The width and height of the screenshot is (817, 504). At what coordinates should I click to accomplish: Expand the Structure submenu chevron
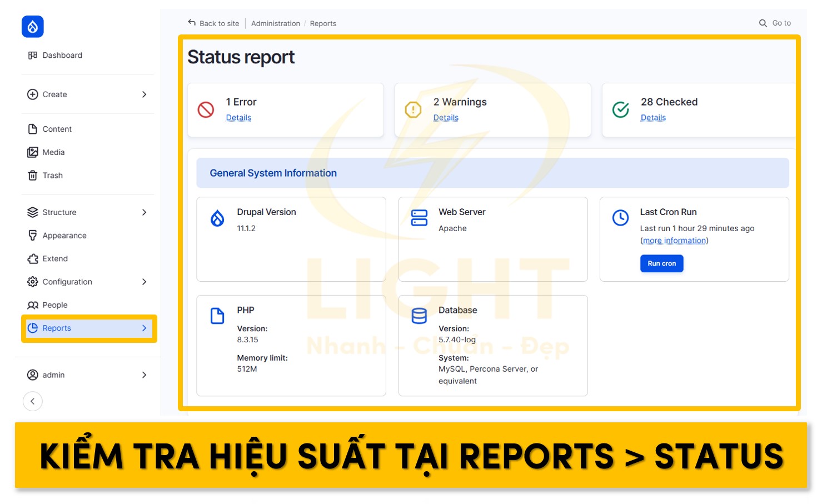[145, 212]
